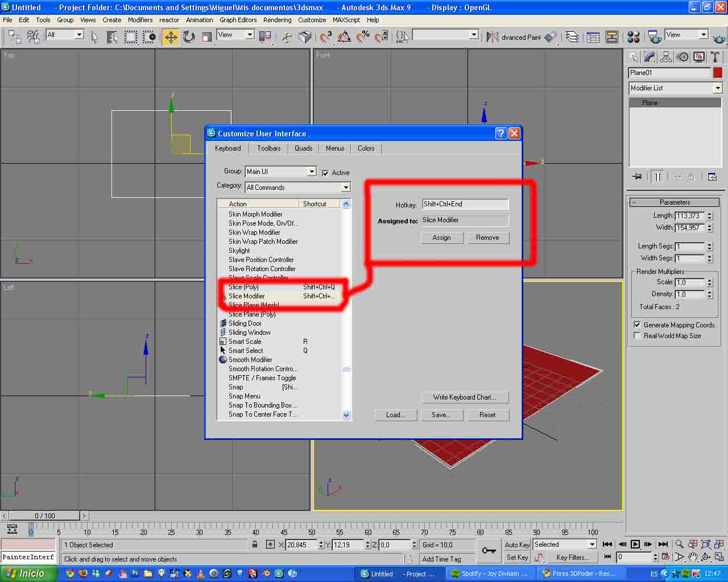Enable Real-World Map Size checkbox

pos(637,336)
